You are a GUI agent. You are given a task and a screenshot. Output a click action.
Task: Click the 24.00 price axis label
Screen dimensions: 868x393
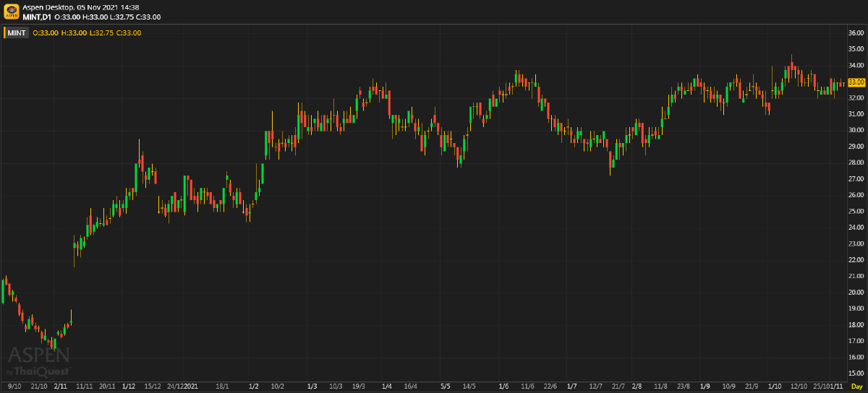tap(856, 228)
